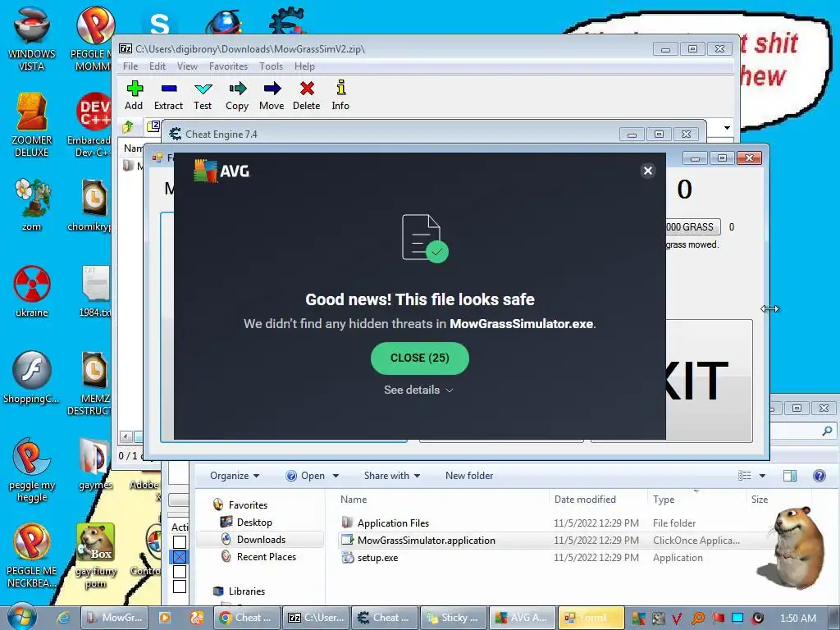Screen dimensions: 840x630
Task: Open the Organize dropdown in Explorer
Action: (235, 476)
